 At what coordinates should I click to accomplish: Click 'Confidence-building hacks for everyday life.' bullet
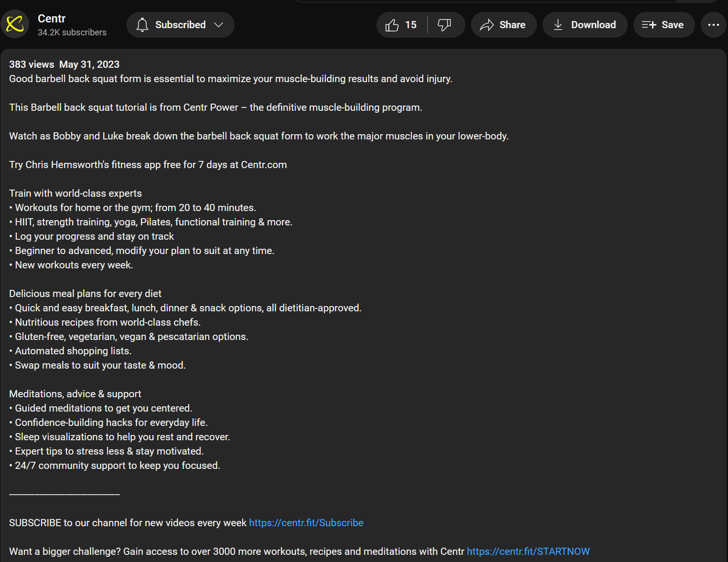[x=108, y=423]
